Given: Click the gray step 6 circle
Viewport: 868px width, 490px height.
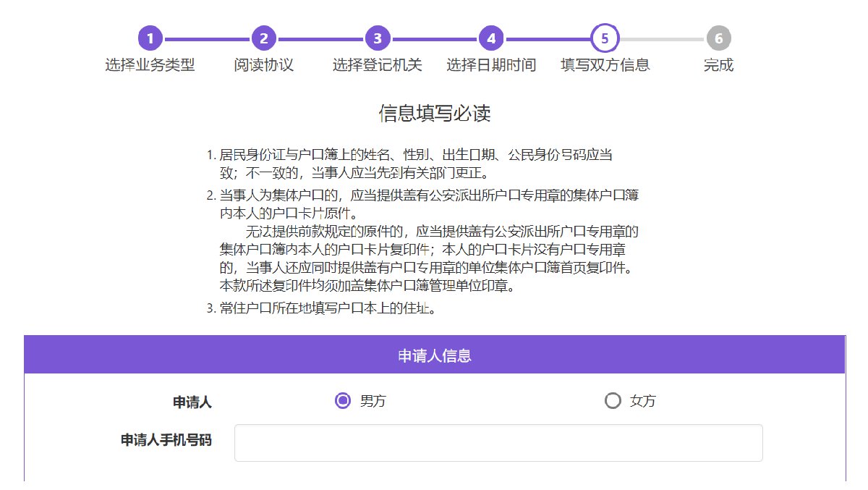Looking at the screenshot, I should click(718, 38).
